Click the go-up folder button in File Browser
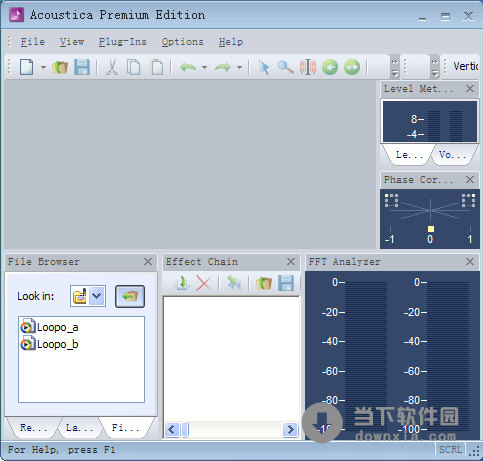This screenshot has height=461, width=483. [x=130, y=296]
